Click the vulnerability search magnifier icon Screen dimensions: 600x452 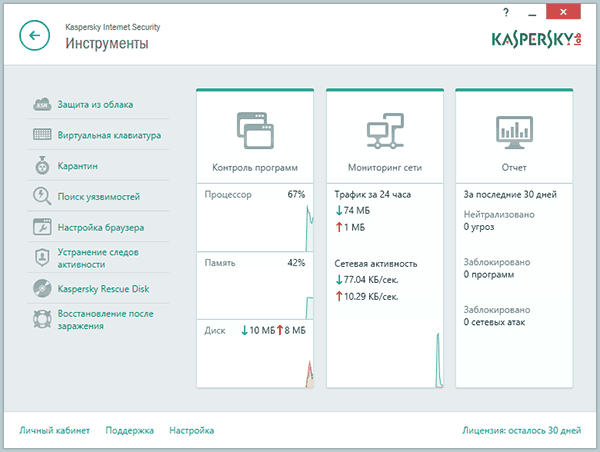[x=42, y=196]
